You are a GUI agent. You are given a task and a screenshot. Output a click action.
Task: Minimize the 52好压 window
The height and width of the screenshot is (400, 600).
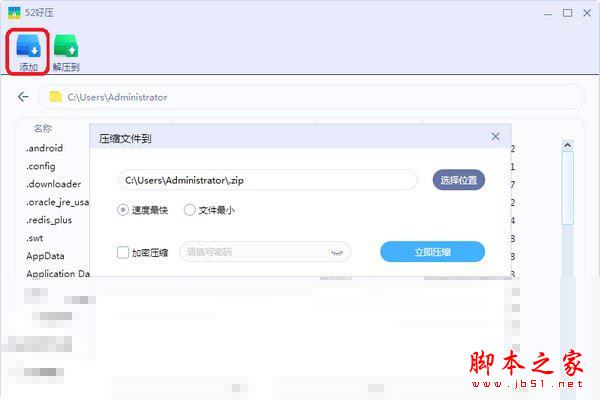click(548, 14)
